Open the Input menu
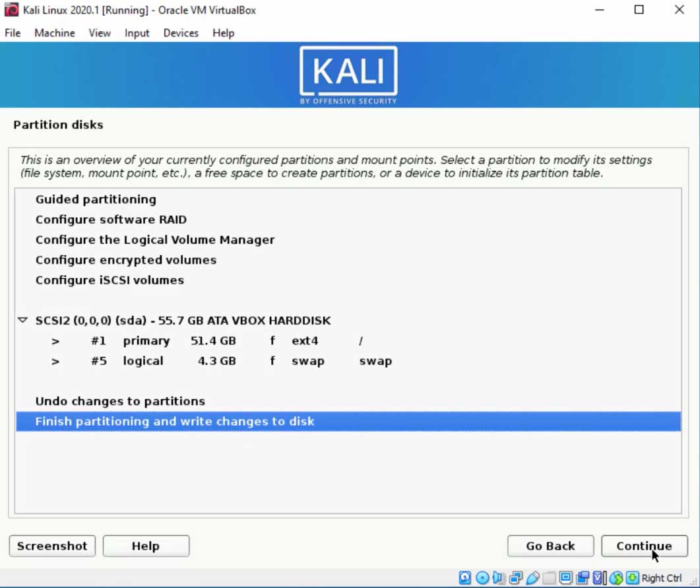This screenshot has height=588, width=700. click(x=137, y=33)
